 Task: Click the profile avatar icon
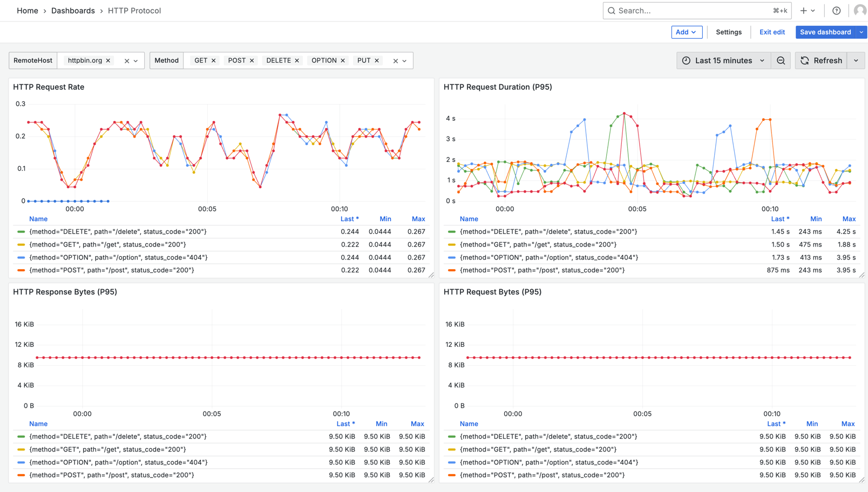pyautogui.click(x=859, y=10)
